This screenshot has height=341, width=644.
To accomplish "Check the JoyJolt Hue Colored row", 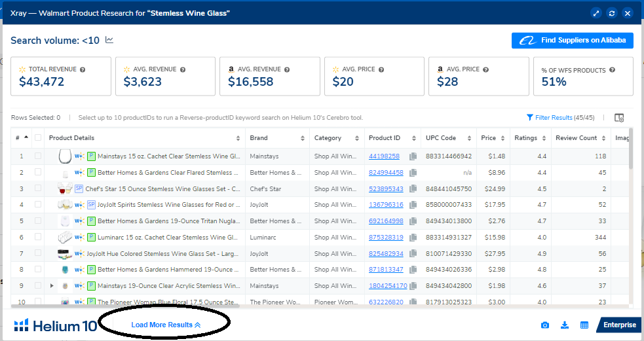I will tap(38, 253).
